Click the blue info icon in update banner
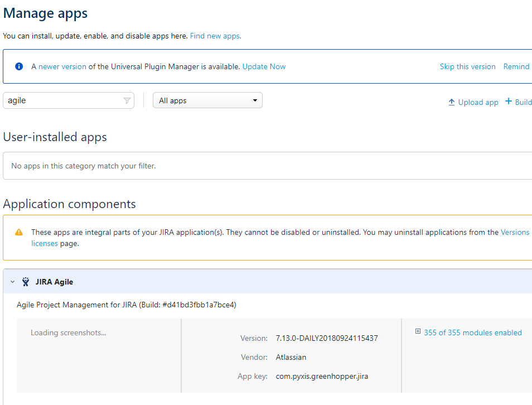The width and height of the screenshot is (532, 405). coord(19,66)
